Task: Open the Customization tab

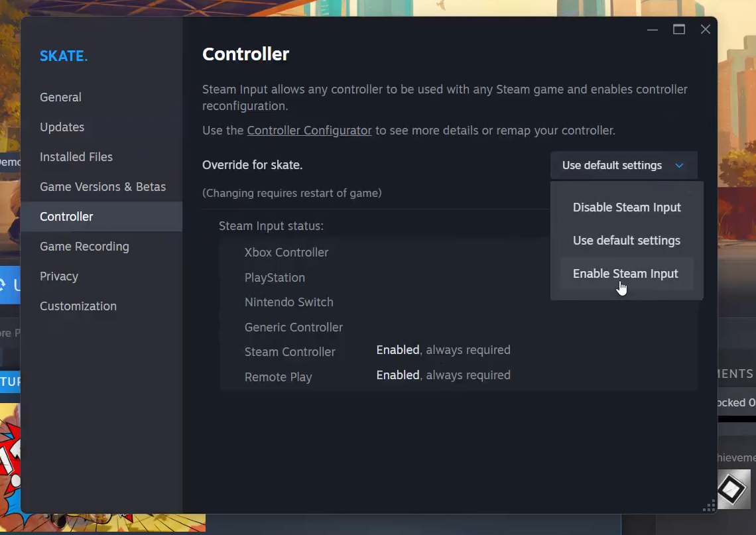Action: [78, 306]
